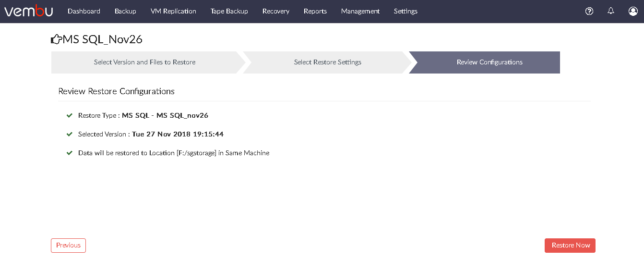Click the checkmark beside Selected Version
Viewport: 644px width, 259px height.
tap(70, 135)
